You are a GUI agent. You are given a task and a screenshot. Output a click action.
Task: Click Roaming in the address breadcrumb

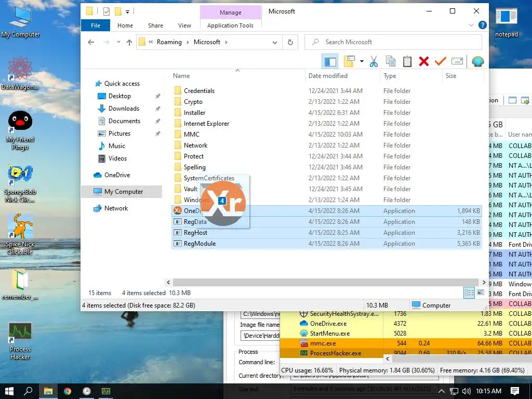(x=169, y=42)
